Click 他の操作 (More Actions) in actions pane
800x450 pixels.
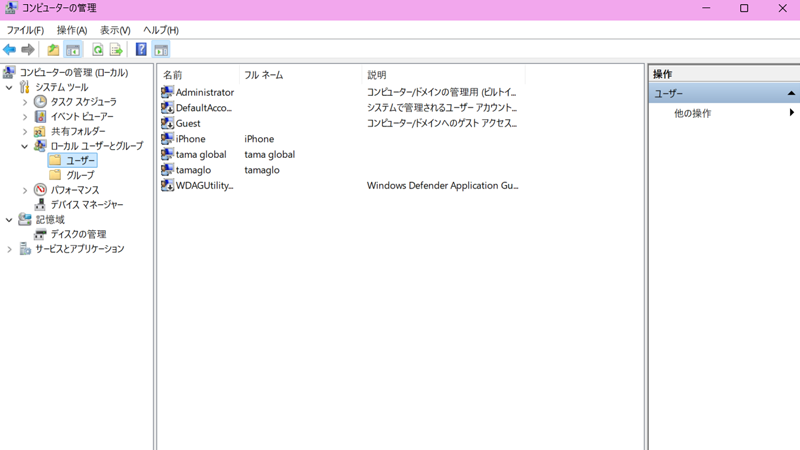click(692, 113)
